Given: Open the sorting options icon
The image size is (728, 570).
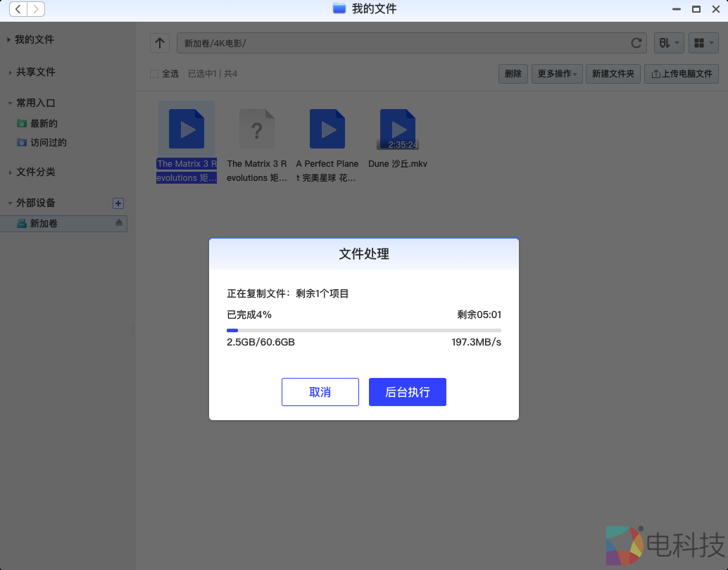Looking at the screenshot, I should [669, 43].
